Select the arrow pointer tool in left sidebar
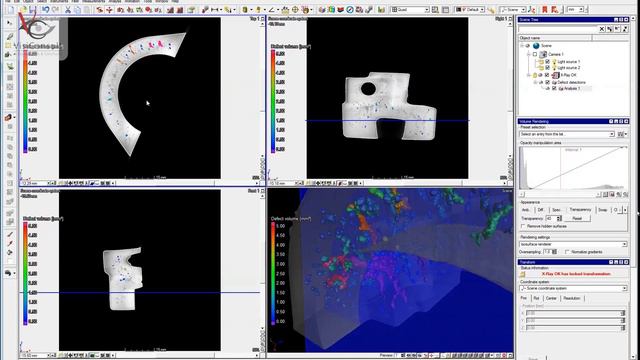Image resolution: width=640 pixels, height=360 pixels. pyautogui.click(x=10, y=23)
